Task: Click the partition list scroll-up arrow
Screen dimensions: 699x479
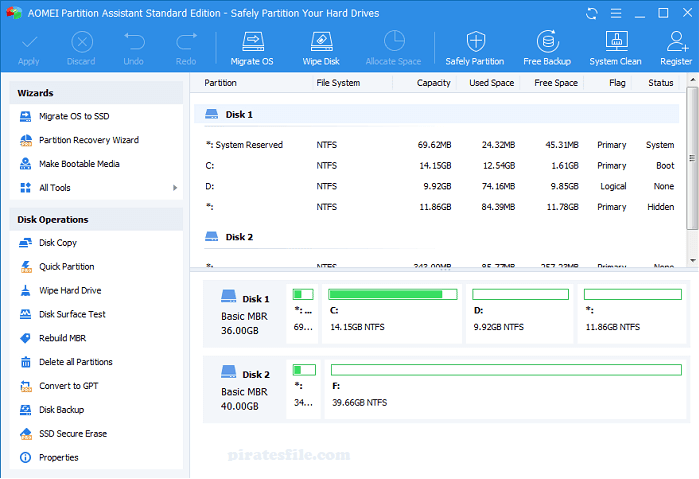Action: click(x=692, y=80)
